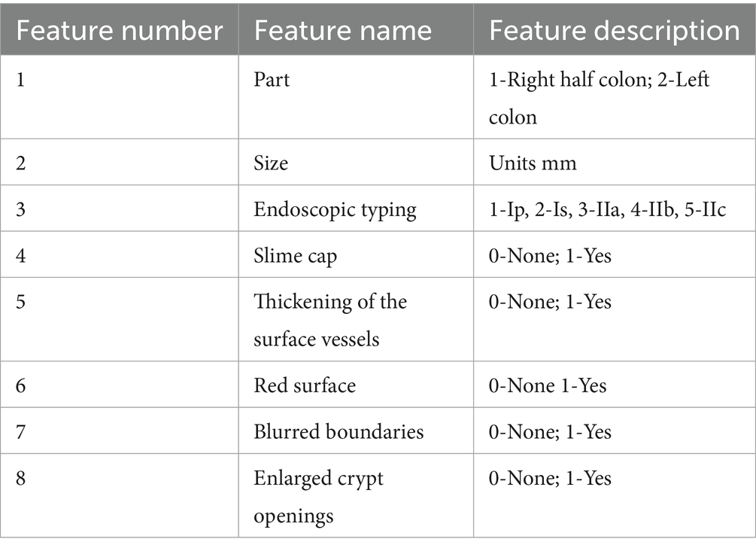Click Thickening of the surface vessels text

[329, 320]
